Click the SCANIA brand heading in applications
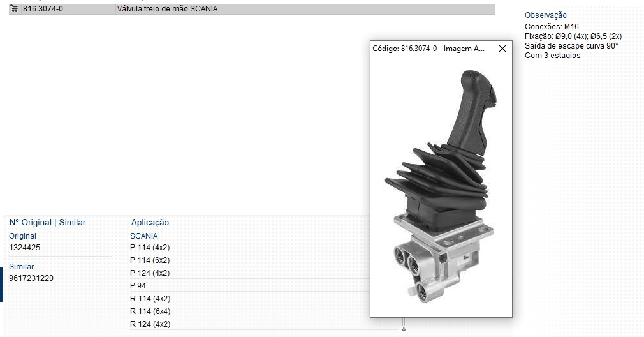This screenshot has width=644, height=337. [x=143, y=236]
